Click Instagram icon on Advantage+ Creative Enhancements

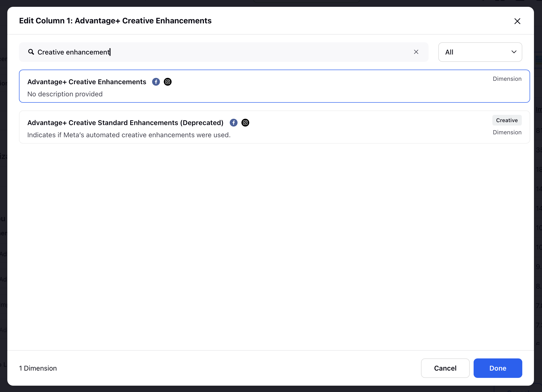point(168,82)
